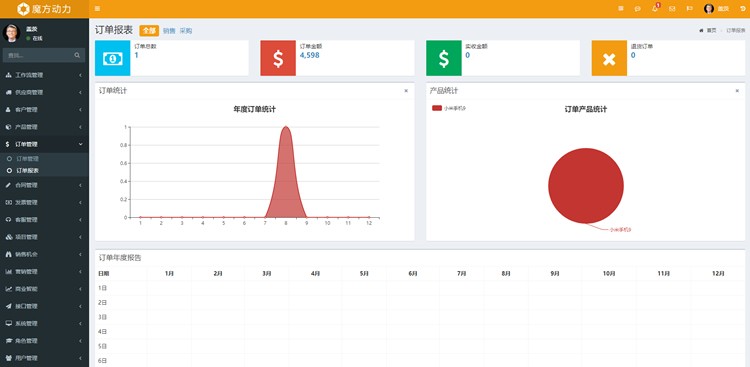The height and width of the screenshot is (367, 750).
Task: Click the user icon beside 客户管理
Action: click(8, 110)
